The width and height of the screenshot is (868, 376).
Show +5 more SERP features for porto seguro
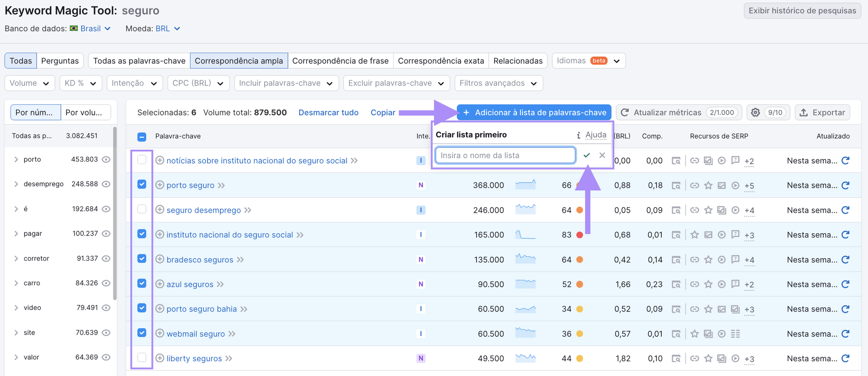coord(749,186)
